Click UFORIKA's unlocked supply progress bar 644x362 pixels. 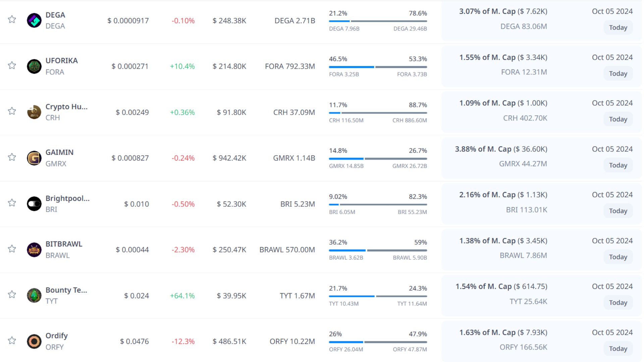(x=351, y=67)
